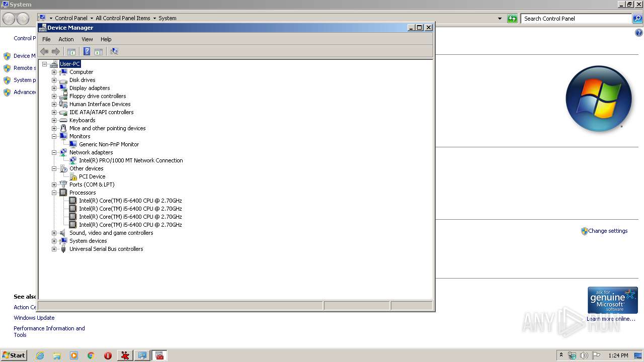Click the network status tray icon

point(572,355)
